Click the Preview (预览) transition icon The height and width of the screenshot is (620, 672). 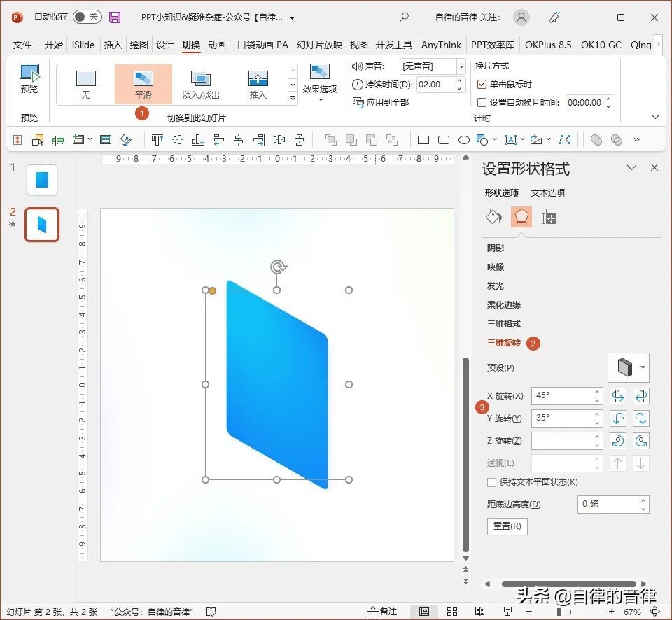click(x=29, y=78)
